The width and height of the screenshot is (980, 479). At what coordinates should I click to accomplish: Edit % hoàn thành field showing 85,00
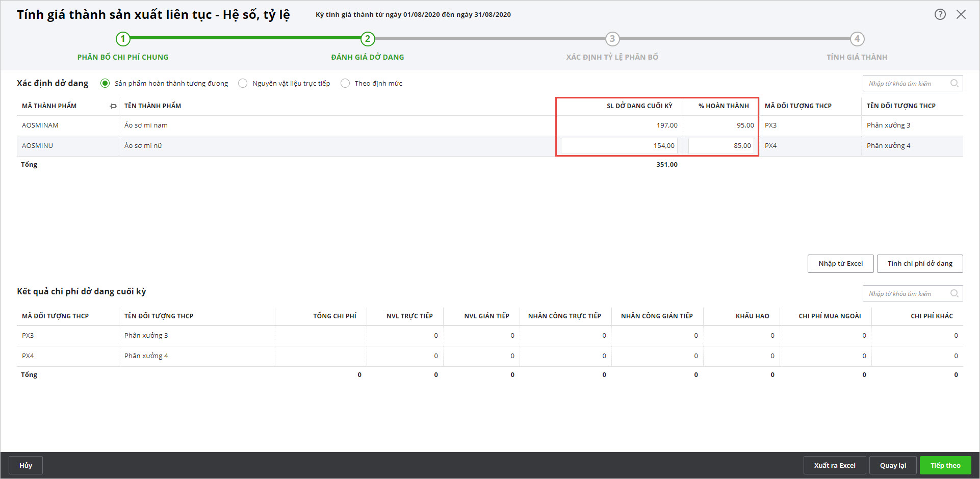720,146
